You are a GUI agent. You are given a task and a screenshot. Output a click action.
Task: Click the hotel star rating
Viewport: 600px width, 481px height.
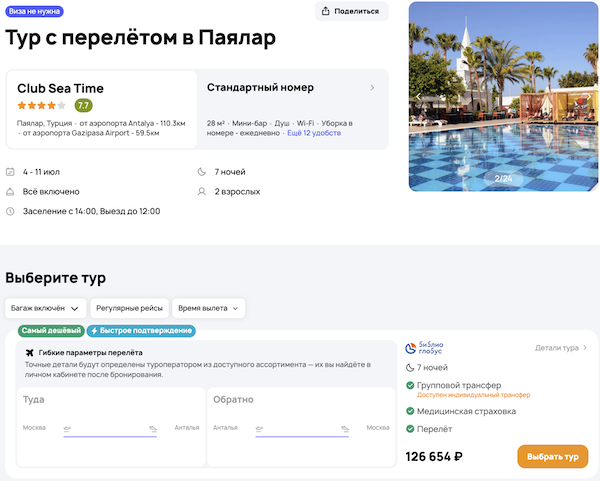pos(41,105)
